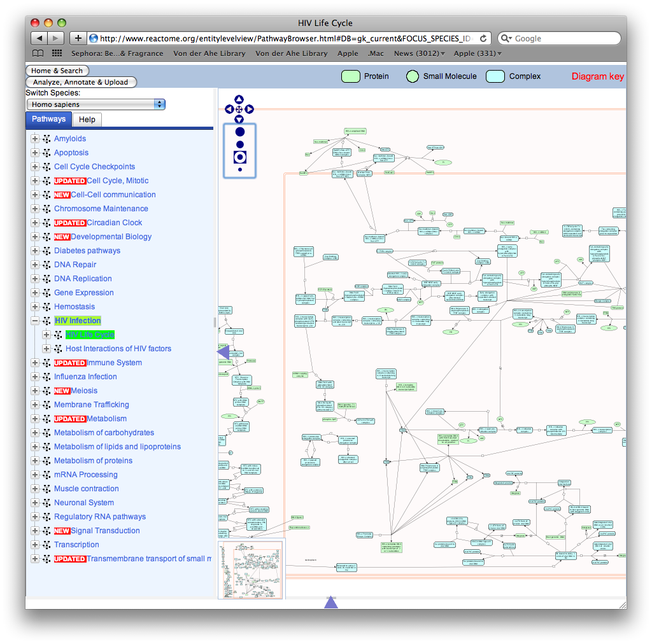Click the Add bookmark plus button
The height and width of the screenshot is (644, 652).
[78, 38]
